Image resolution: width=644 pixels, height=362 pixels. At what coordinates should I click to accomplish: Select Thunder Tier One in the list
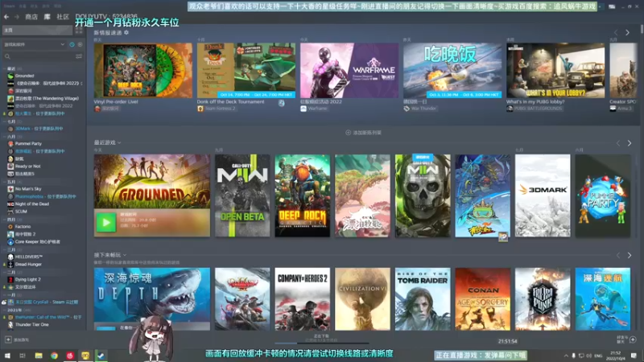point(32,325)
